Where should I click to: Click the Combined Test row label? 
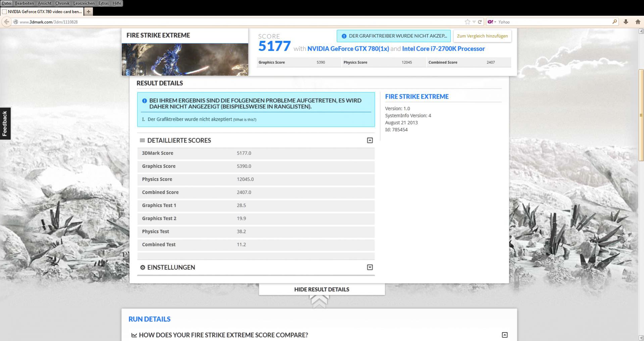click(x=159, y=245)
